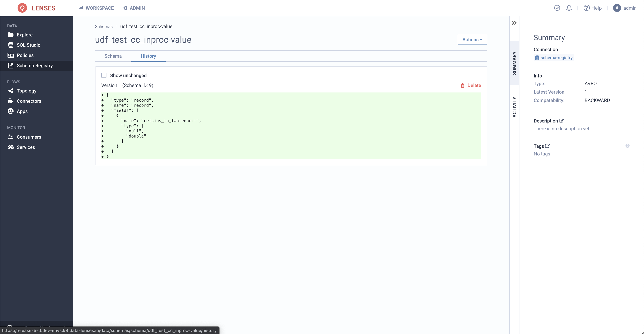Viewport: 644px width, 334px height.
Task: Click the LENSES brand text
Action: click(x=44, y=8)
